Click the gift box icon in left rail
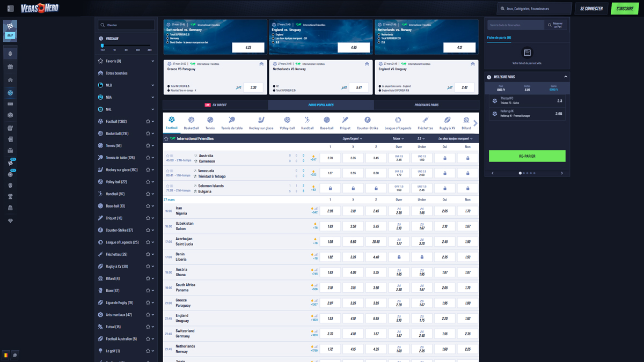The image size is (644, 362). pyautogui.click(x=10, y=67)
